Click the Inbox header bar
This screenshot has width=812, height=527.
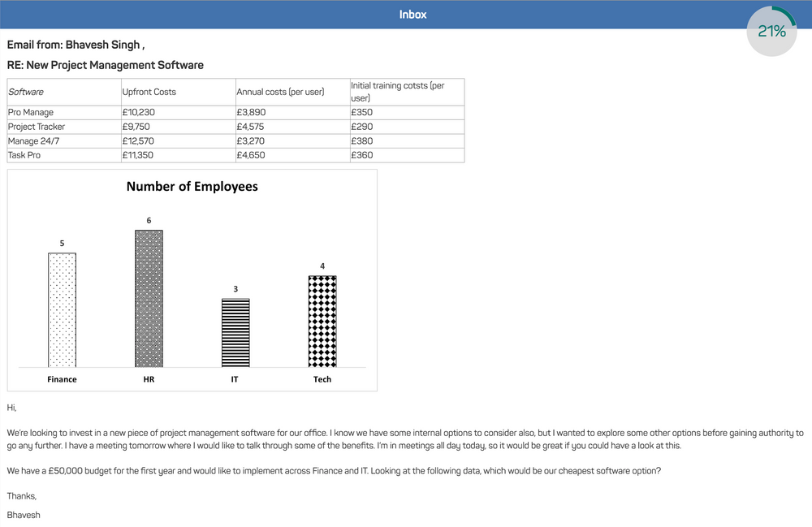[x=413, y=14]
